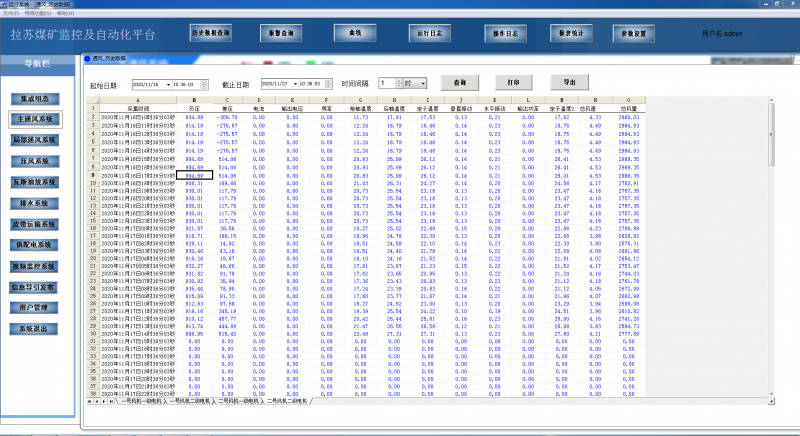Click the 定子温度2 header cell
Viewport: 800px width, 436px height.
tap(562, 109)
